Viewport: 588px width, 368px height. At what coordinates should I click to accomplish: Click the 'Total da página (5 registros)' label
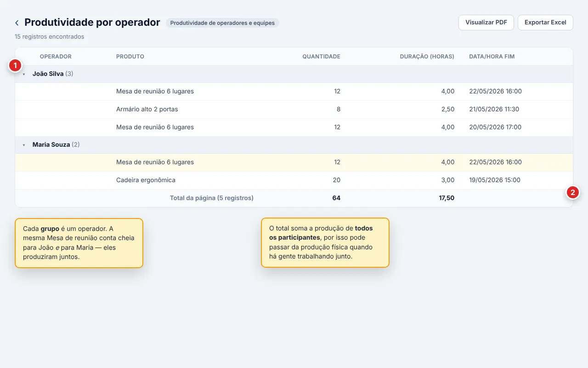(x=212, y=198)
